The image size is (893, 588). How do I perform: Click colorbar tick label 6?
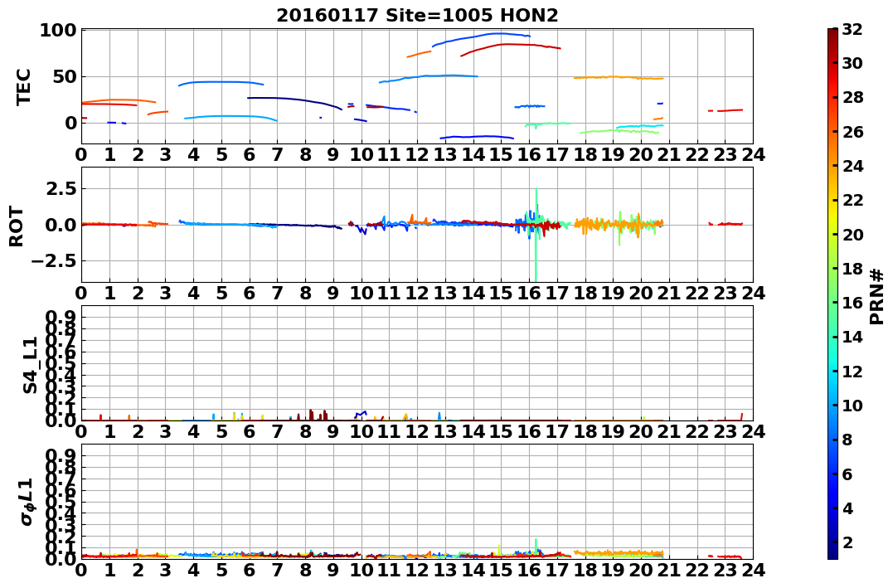847,474
